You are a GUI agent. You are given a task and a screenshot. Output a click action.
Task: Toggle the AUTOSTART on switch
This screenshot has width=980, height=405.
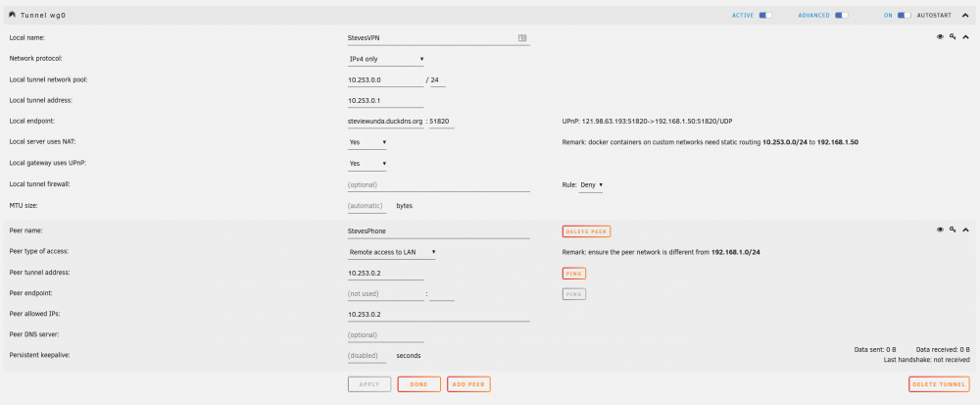coord(904,16)
